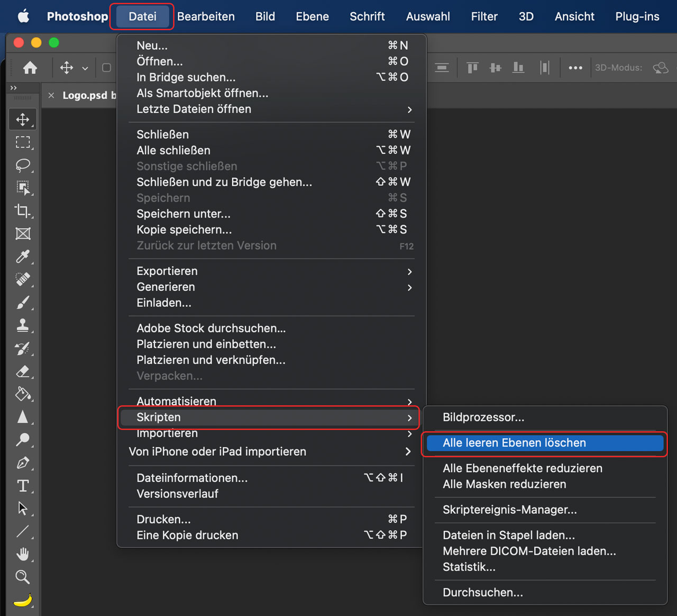Viewport: 677px width, 616px height.
Task: Open more alignment options (three dots)
Action: (575, 68)
